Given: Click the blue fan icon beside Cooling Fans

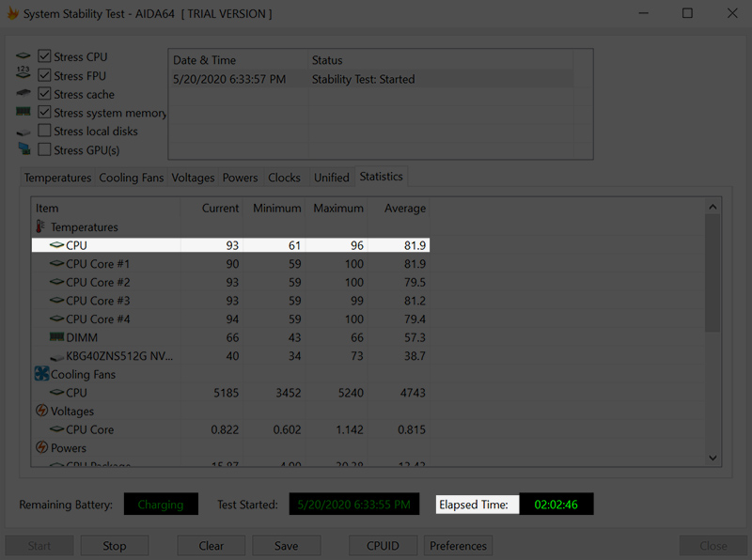Looking at the screenshot, I should coord(41,374).
